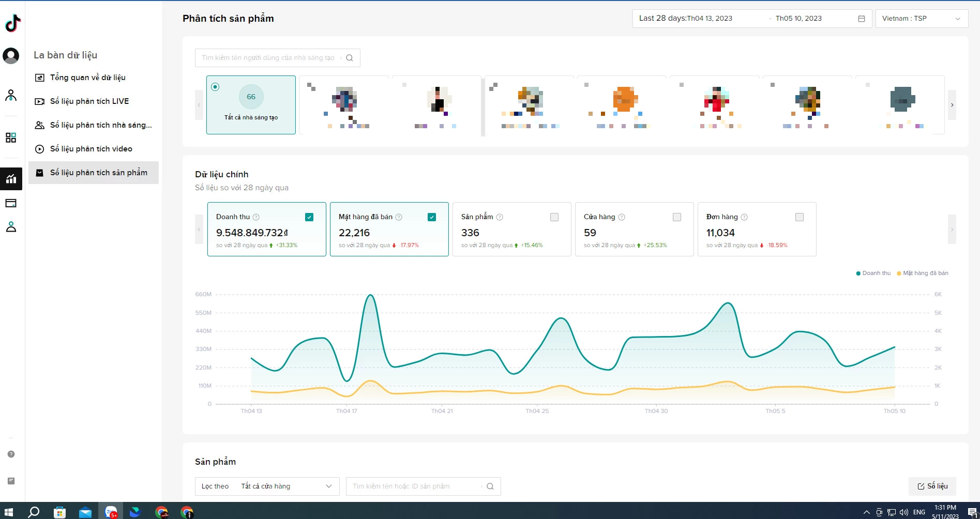Enable the Sản phẩm metric checkbox
The image size is (980, 519).
[x=554, y=217]
